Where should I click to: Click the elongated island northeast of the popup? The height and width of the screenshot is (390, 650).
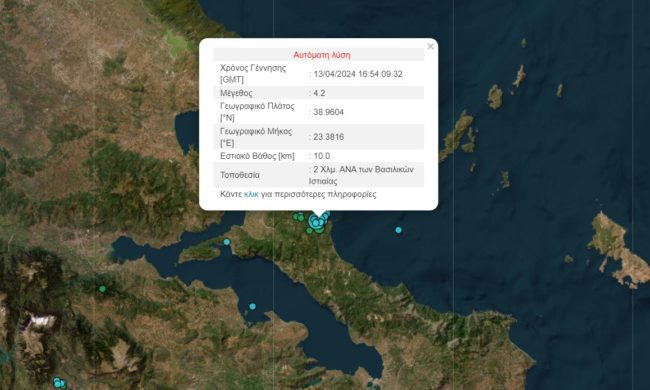[456, 135]
